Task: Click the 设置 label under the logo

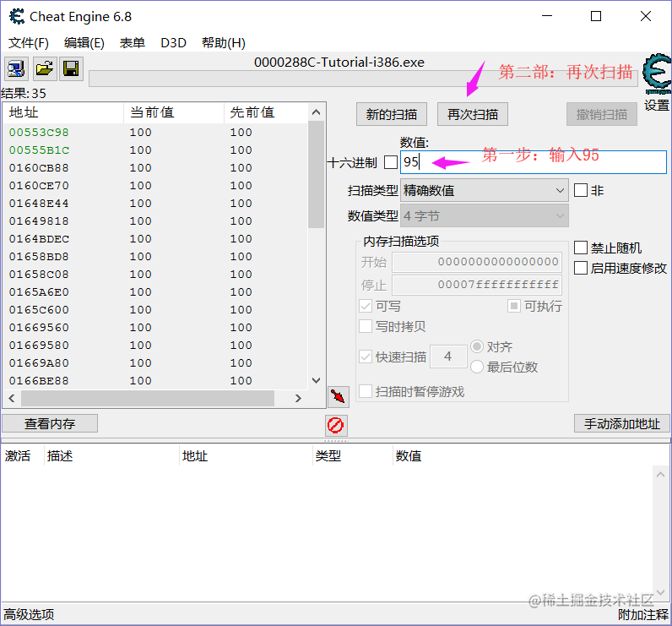Action: [x=657, y=105]
